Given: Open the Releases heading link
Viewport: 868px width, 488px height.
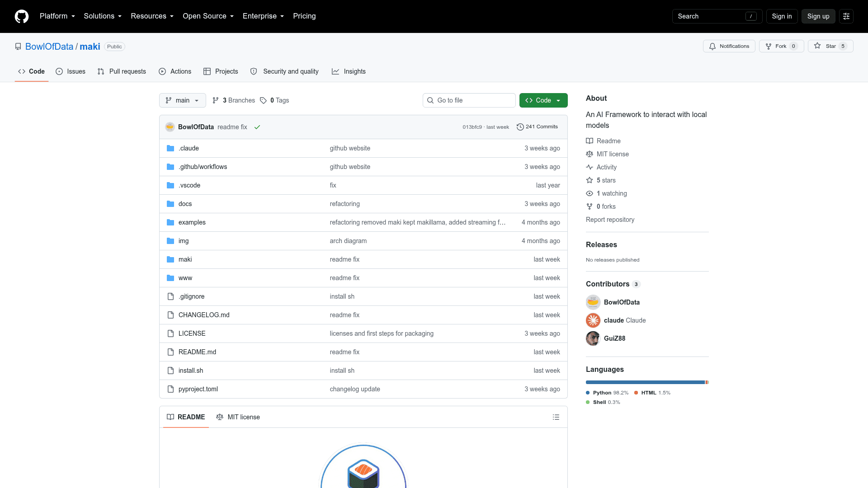Looking at the screenshot, I should (x=601, y=244).
